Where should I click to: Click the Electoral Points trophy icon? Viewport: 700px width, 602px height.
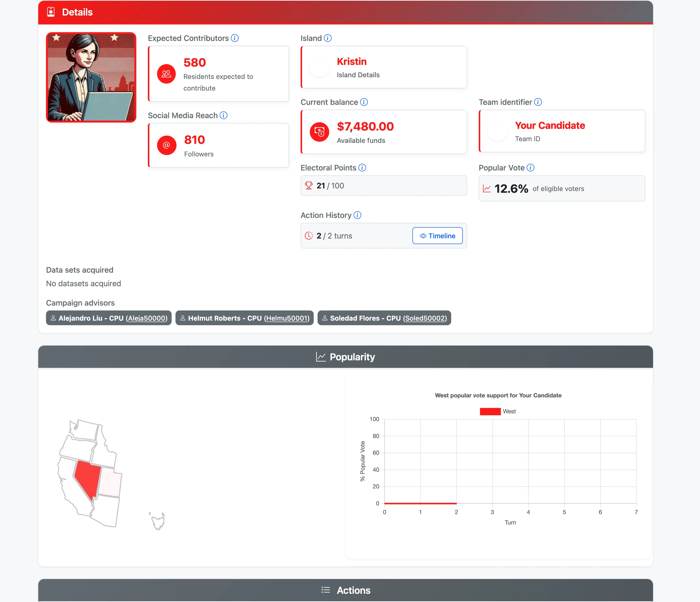click(309, 185)
